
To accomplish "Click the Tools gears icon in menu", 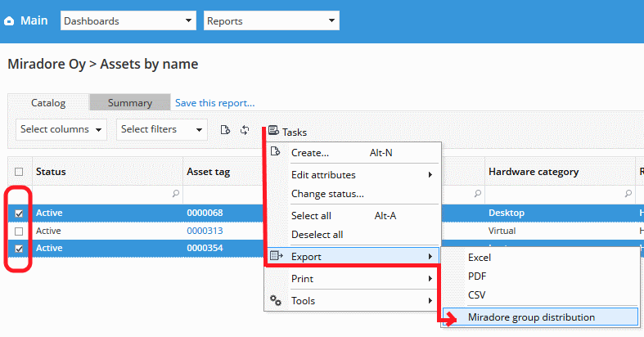I will click(276, 301).
